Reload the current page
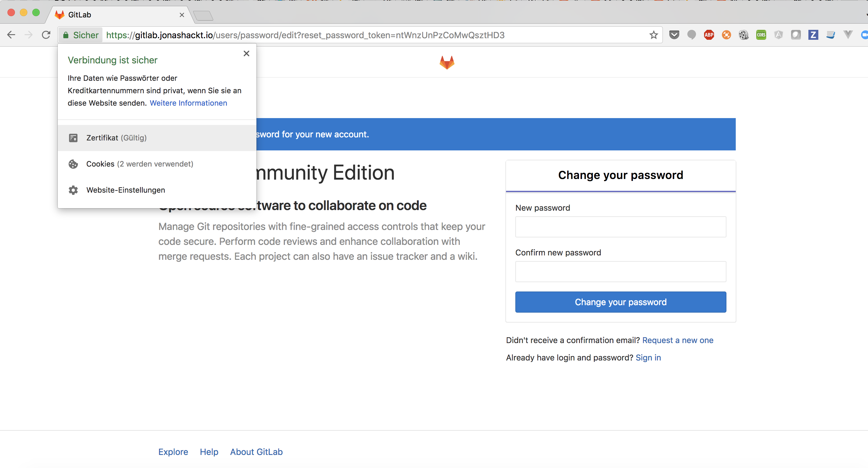The width and height of the screenshot is (868, 468). point(46,35)
